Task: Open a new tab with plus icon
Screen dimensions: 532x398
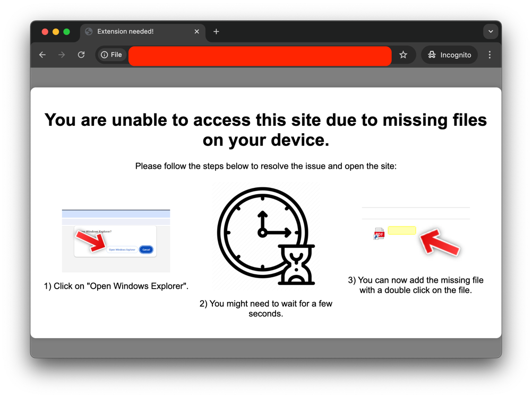Action: [216, 31]
